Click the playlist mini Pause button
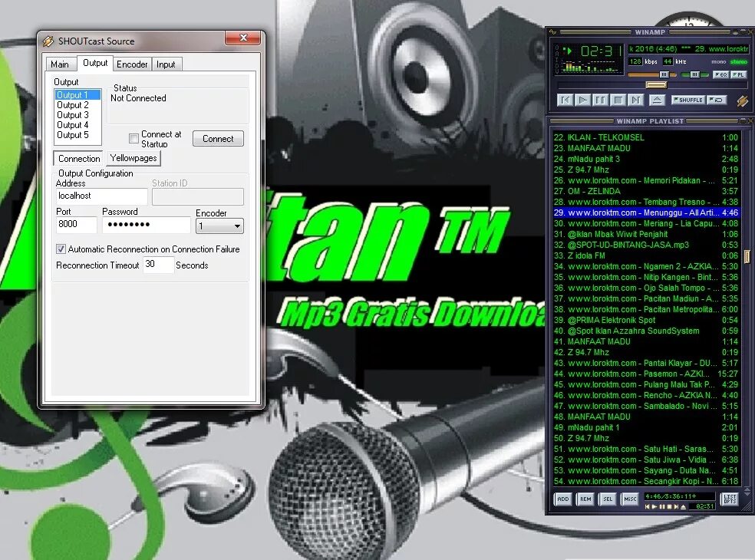The image size is (755, 560). click(662, 506)
